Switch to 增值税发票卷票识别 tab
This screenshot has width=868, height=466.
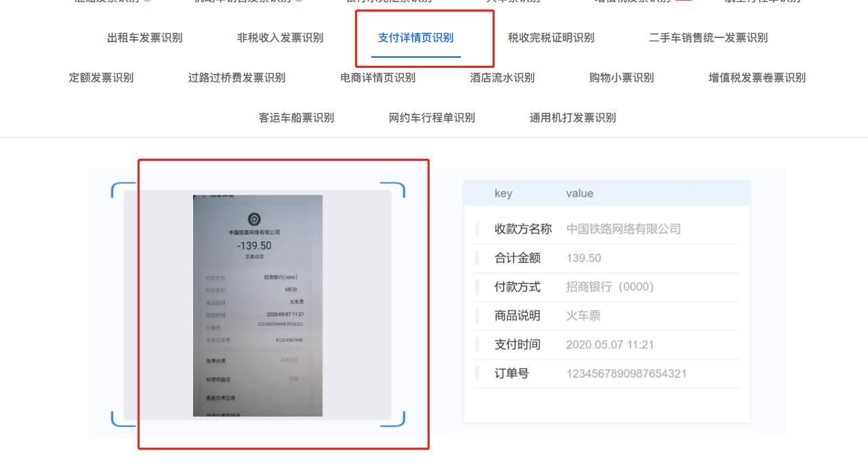757,78
